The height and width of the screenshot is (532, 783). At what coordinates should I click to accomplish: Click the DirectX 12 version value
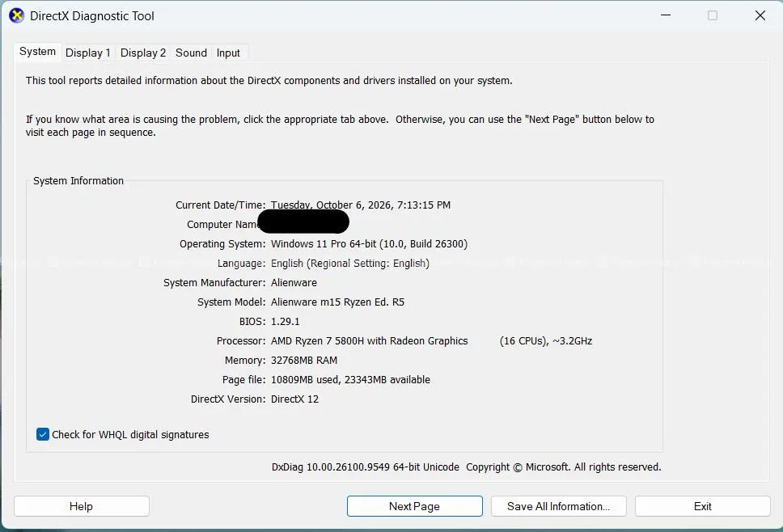294,399
